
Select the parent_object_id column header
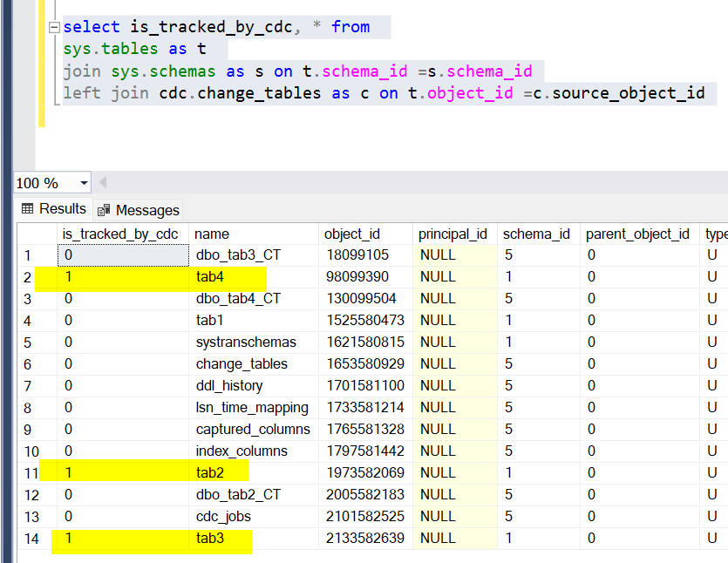tap(639, 234)
